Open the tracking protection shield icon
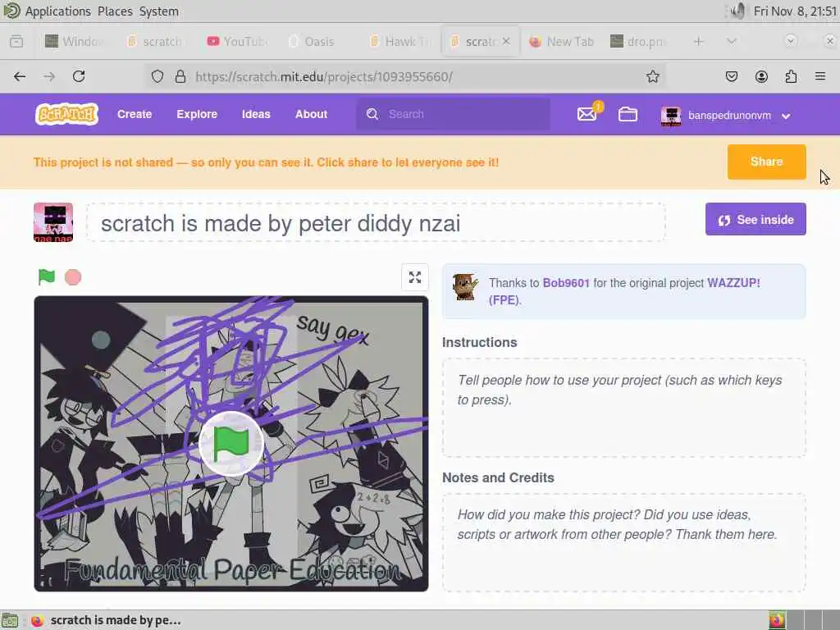Image resolution: width=840 pixels, height=630 pixels. (x=157, y=76)
